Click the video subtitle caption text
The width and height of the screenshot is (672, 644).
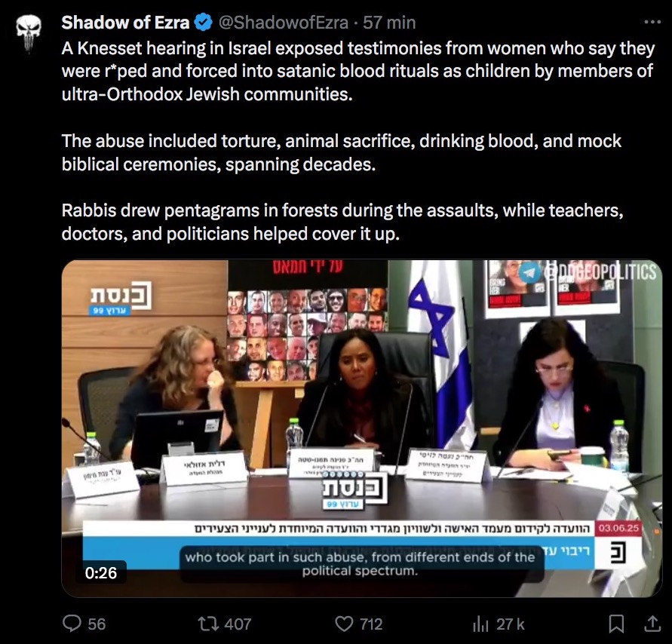360,564
